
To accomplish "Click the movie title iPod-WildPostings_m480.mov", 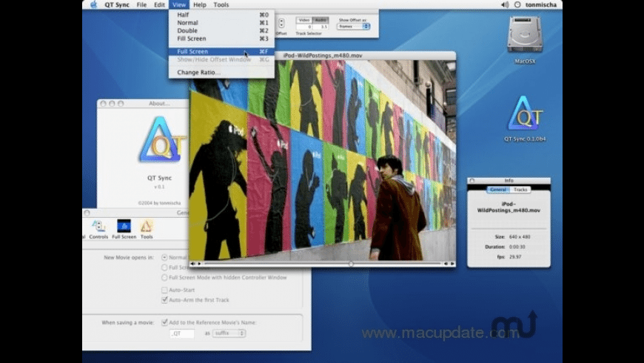I will pyautogui.click(x=323, y=55).
